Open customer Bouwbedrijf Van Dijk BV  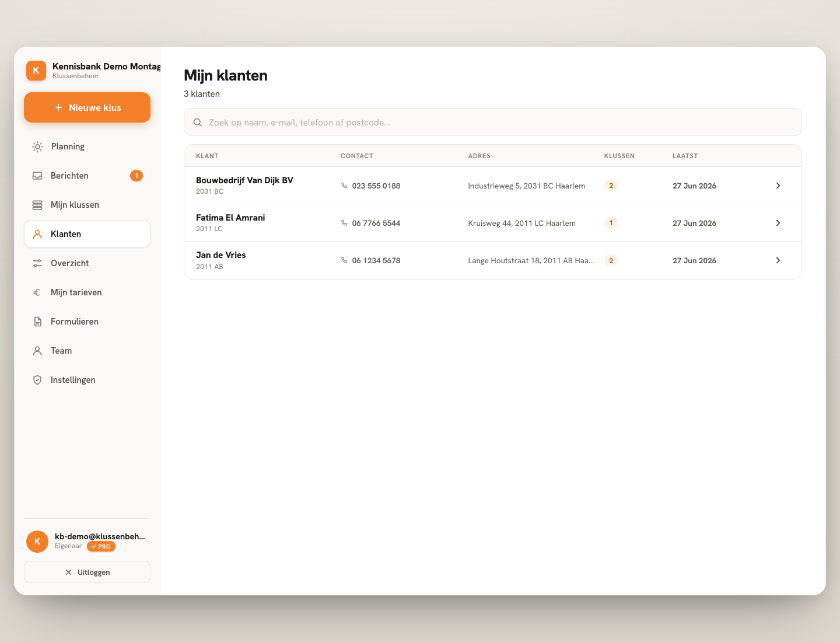[x=493, y=186]
